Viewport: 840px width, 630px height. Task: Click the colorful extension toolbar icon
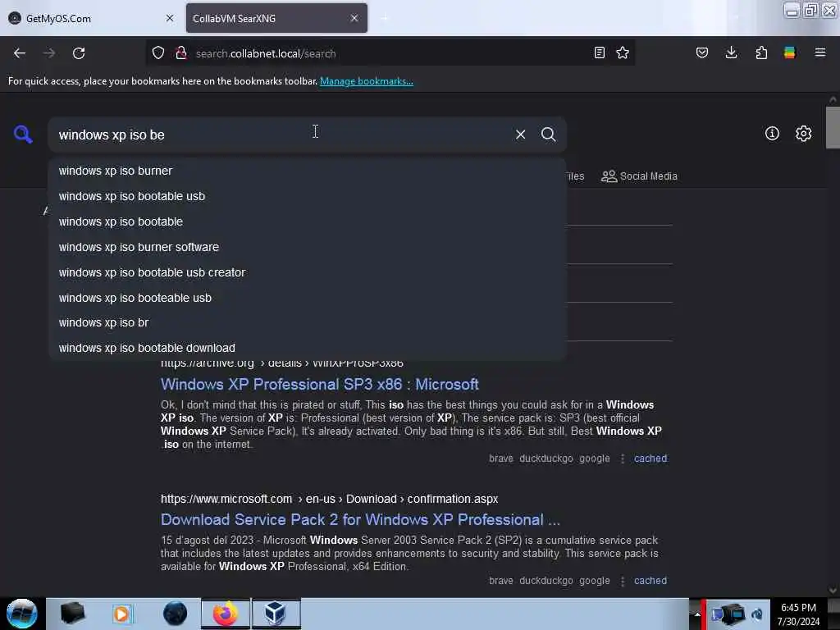(790, 52)
